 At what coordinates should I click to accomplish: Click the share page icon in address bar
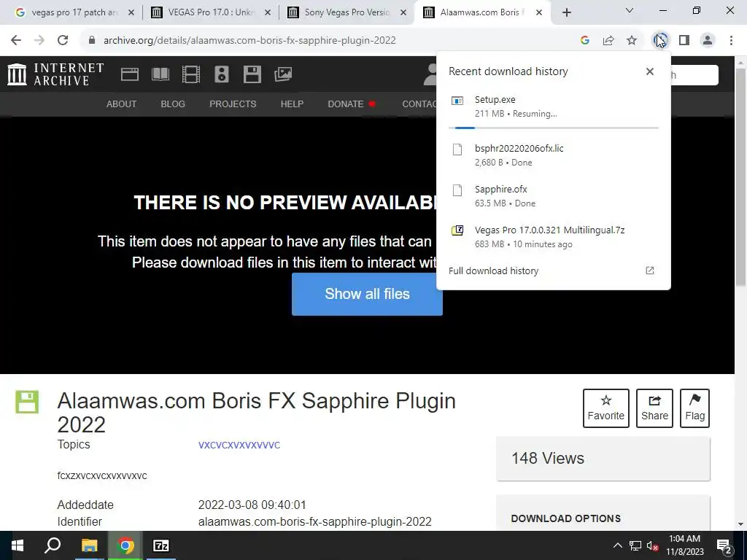[608, 41]
